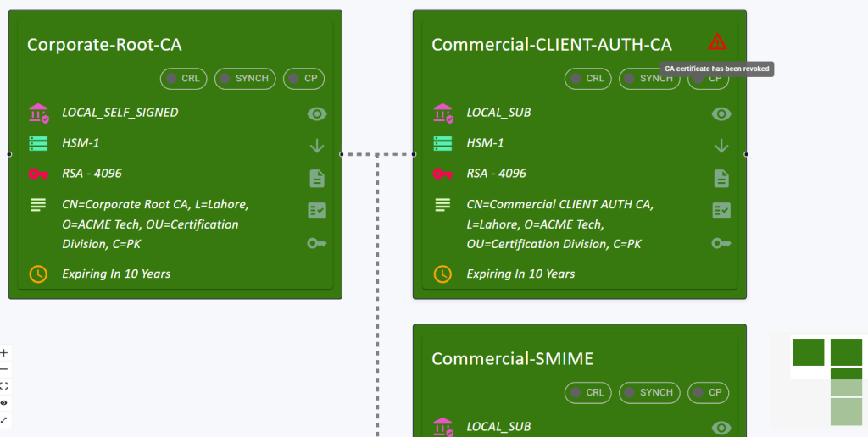Toggle the eye icon on Commercial-SMIME
The width and height of the screenshot is (868, 437).
(721, 428)
